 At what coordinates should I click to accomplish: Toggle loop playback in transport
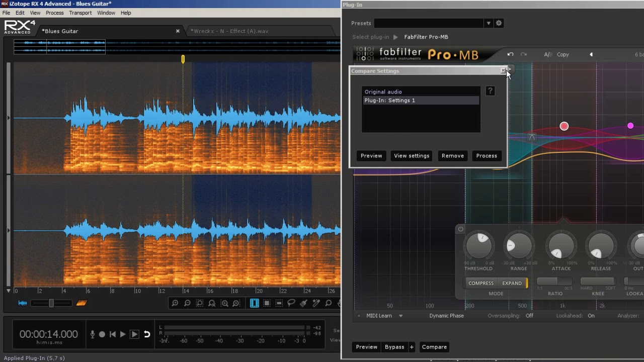point(147,334)
